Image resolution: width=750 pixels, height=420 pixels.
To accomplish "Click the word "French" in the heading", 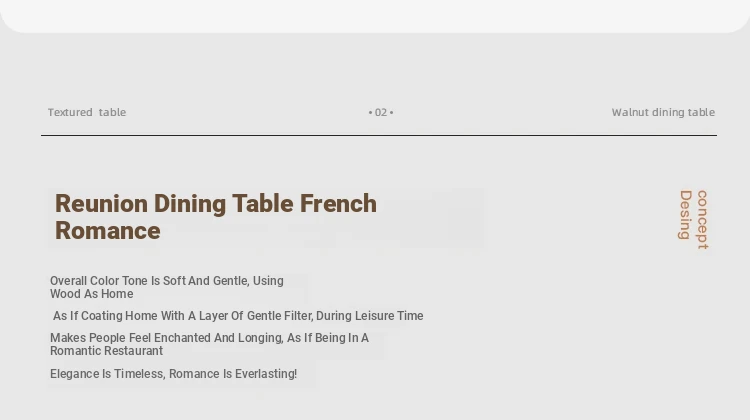I will coord(338,204).
